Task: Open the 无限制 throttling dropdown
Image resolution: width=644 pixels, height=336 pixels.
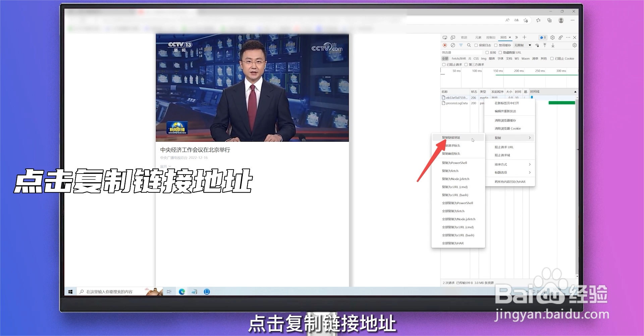Action: coord(522,45)
